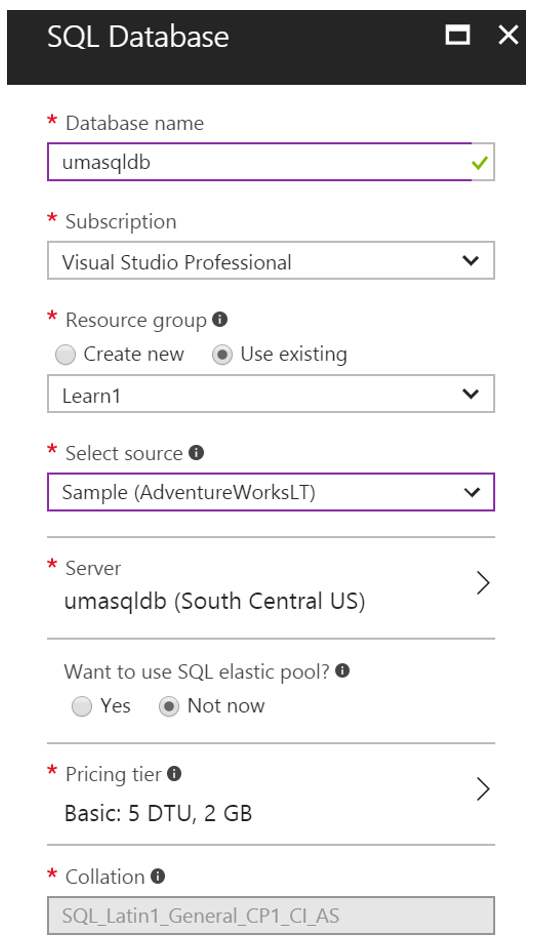Click the disabled Collation text field
The height and width of the screenshot is (948, 534).
tap(271, 915)
